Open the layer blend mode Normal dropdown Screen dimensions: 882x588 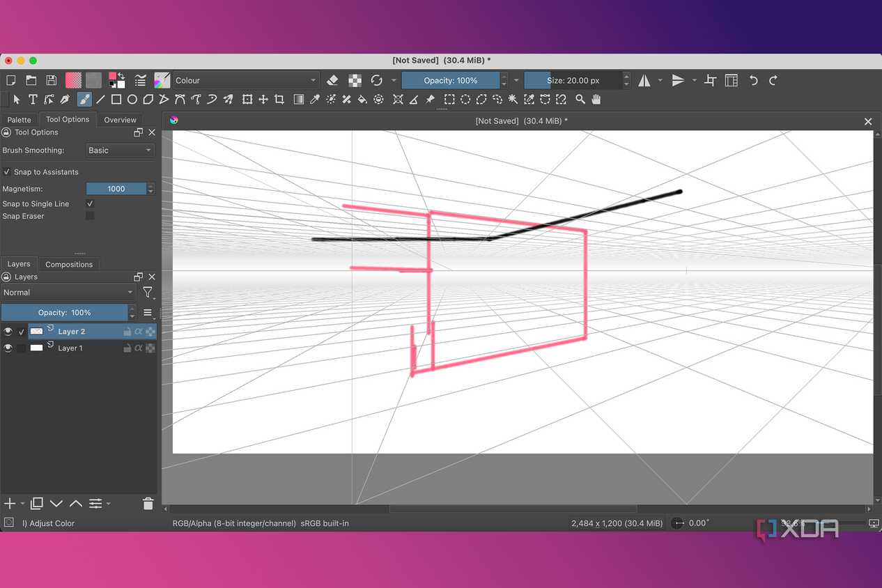68,293
